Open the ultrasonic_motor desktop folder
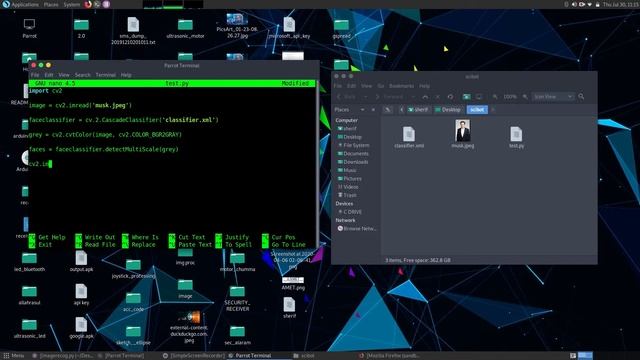Screen dimensions: 640x360 (185, 29)
